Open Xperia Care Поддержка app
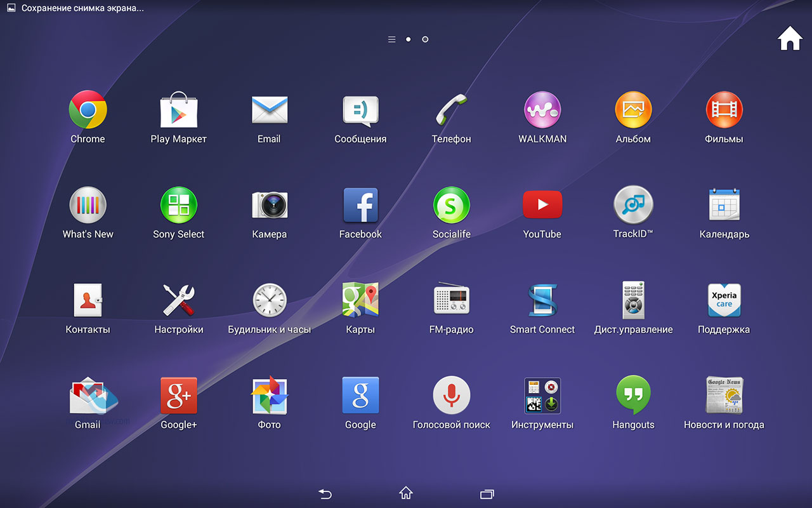Screen dimensions: 812x508 724,300
